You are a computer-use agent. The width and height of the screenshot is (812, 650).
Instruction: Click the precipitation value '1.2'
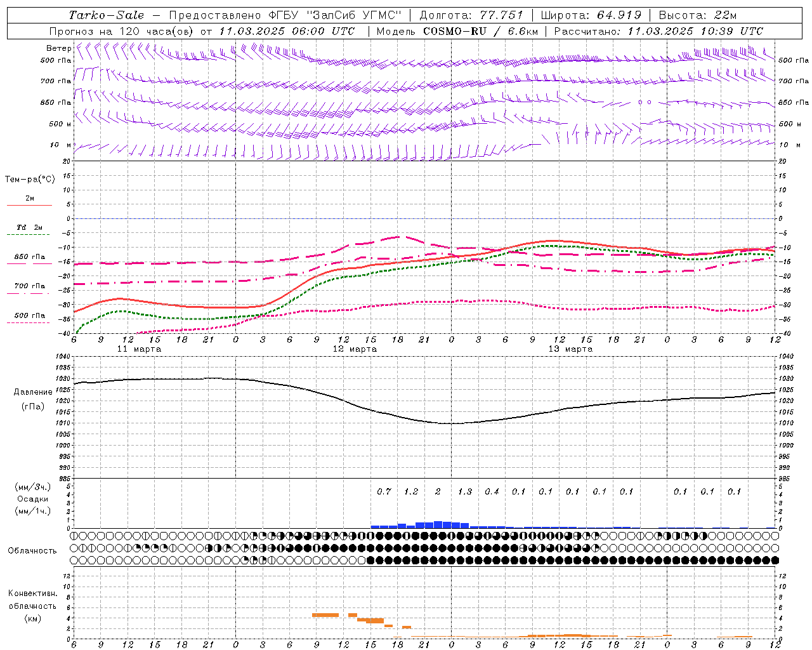click(411, 491)
